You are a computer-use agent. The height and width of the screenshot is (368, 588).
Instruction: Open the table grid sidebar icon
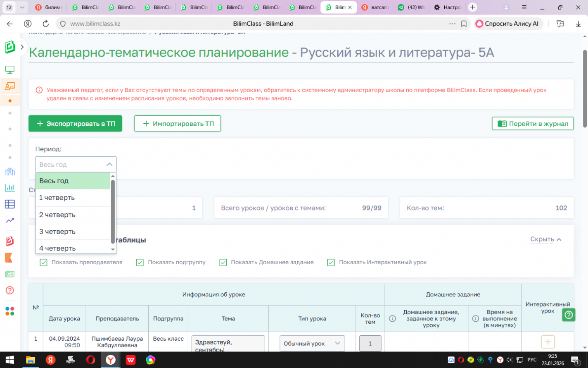(9, 204)
